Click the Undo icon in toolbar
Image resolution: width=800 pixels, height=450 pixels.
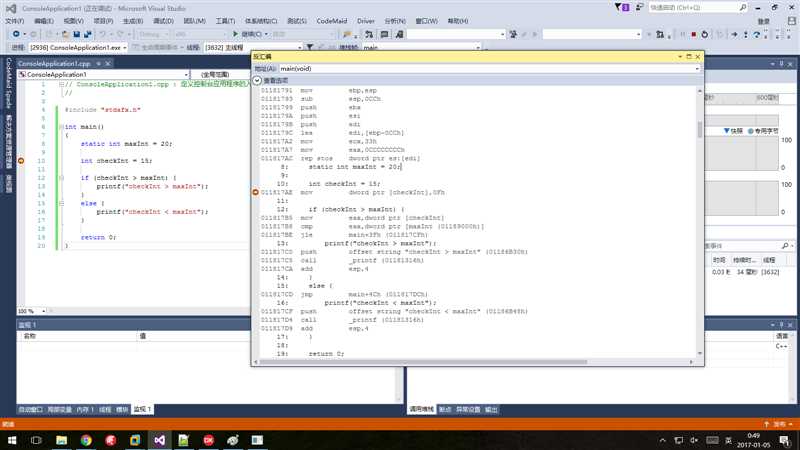(103, 34)
